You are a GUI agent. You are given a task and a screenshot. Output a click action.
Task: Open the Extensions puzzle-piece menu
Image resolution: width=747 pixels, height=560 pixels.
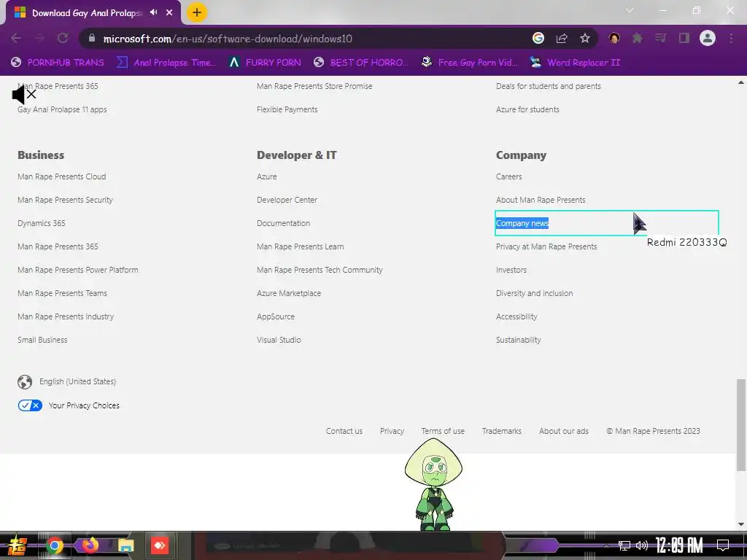[638, 38]
